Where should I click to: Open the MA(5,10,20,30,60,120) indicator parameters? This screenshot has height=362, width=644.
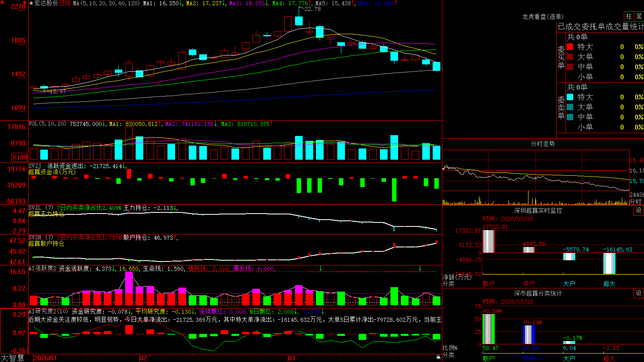coord(106,3)
